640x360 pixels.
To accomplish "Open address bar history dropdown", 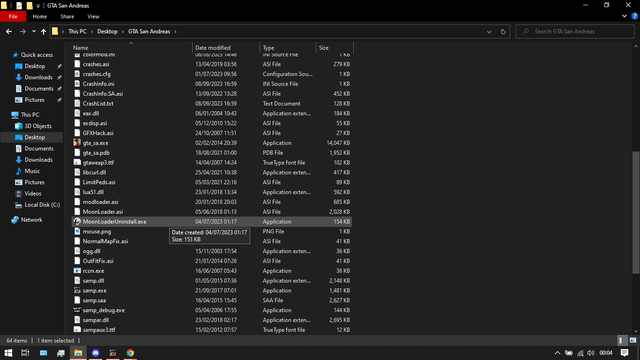I will 489,31.
